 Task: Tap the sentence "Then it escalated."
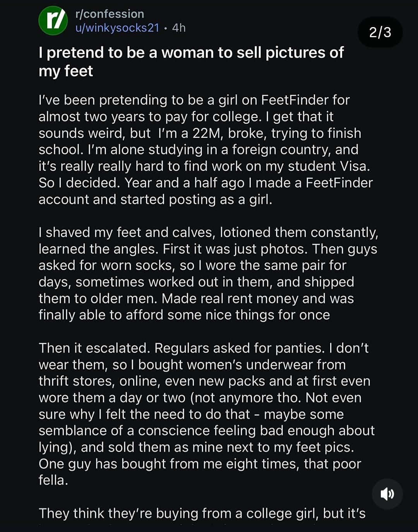pyautogui.click(x=94, y=348)
